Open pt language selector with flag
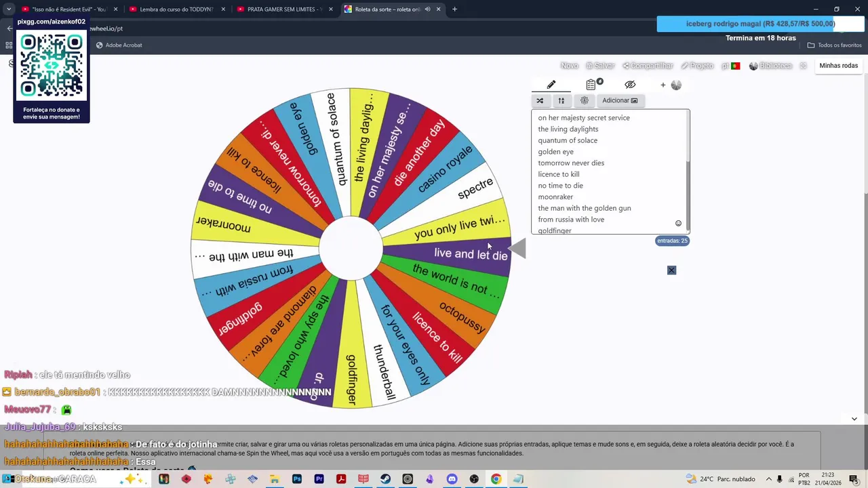868x488 pixels. coord(730,66)
